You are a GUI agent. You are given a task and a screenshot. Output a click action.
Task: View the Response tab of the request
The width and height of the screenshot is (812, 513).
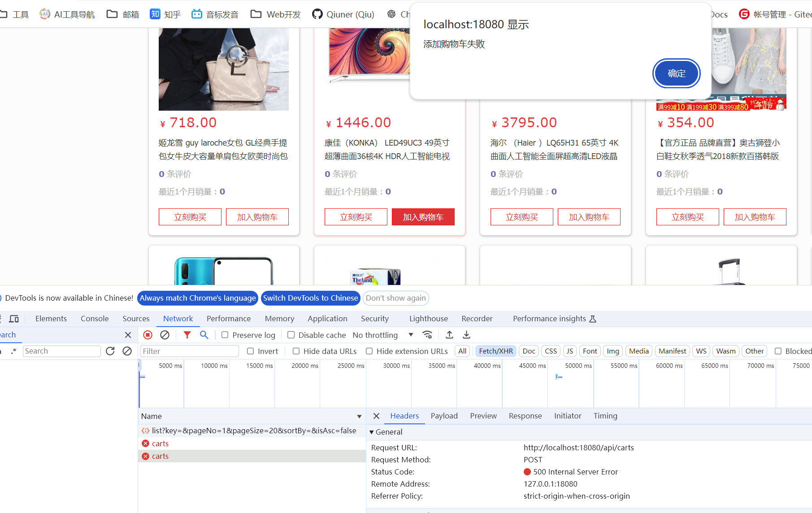pyautogui.click(x=525, y=416)
